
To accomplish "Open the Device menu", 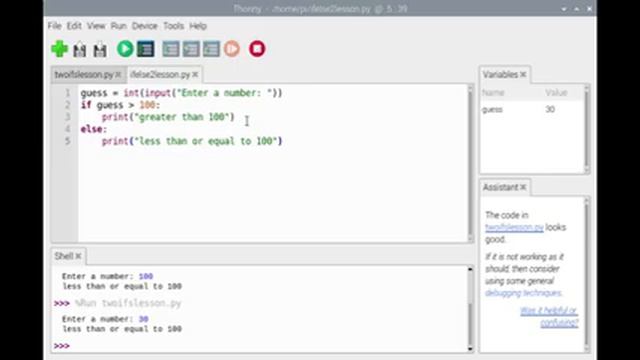I will [144, 26].
